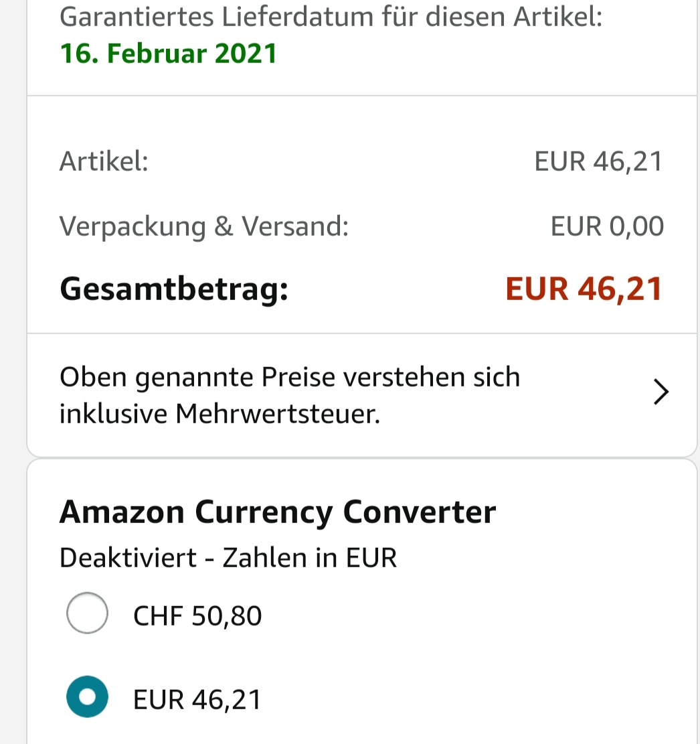Click the word "Amazon" in converter heading
The height and width of the screenshot is (744, 700).
pyautogui.click(x=122, y=512)
